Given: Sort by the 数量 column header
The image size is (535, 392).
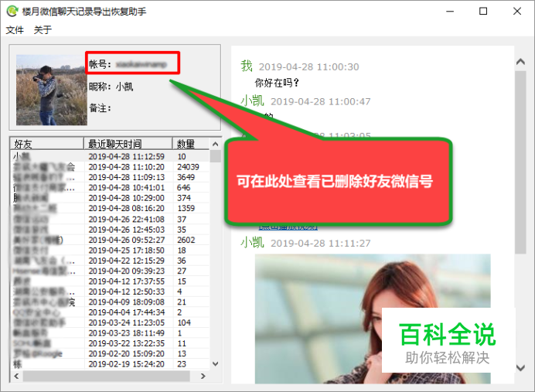Looking at the screenshot, I should (x=190, y=144).
